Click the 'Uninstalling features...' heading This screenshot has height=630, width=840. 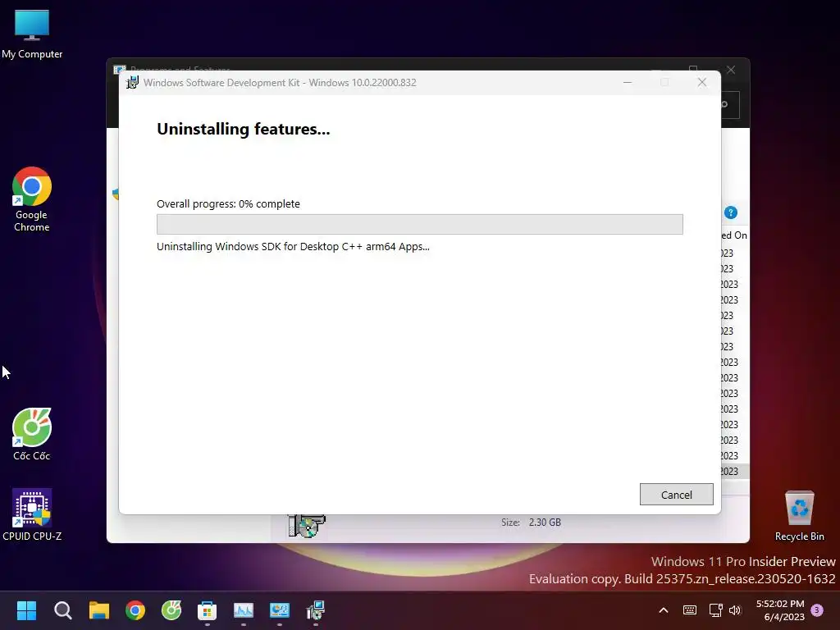click(x=243, y=129)
